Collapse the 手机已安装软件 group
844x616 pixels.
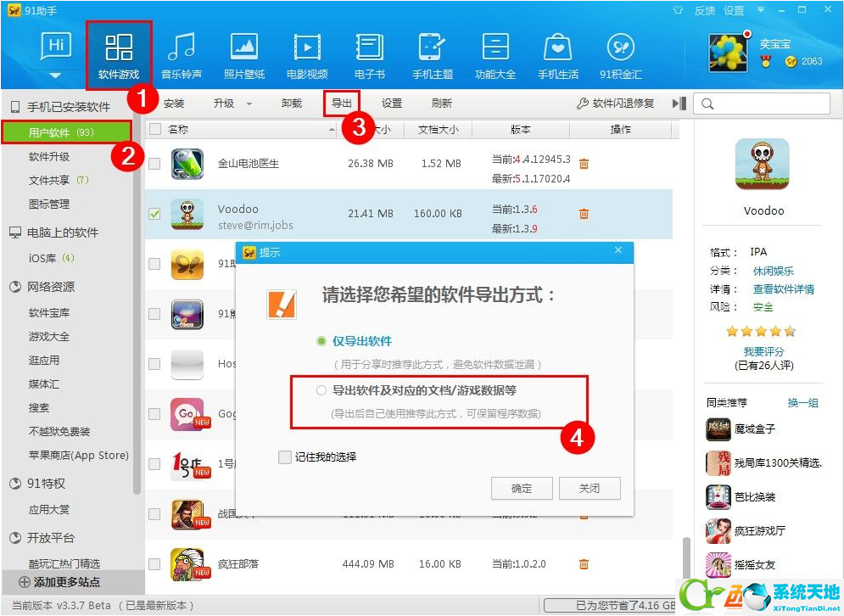pyautogui.click(x=15, y=107)
